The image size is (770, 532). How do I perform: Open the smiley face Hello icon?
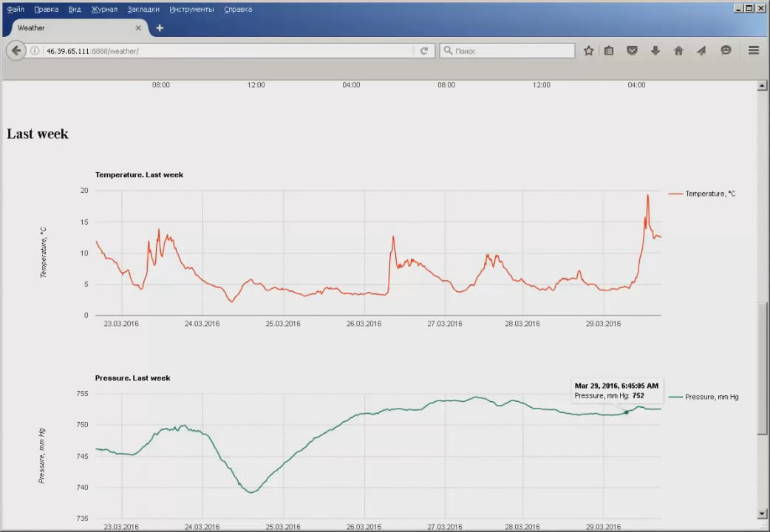coord(726,51)
